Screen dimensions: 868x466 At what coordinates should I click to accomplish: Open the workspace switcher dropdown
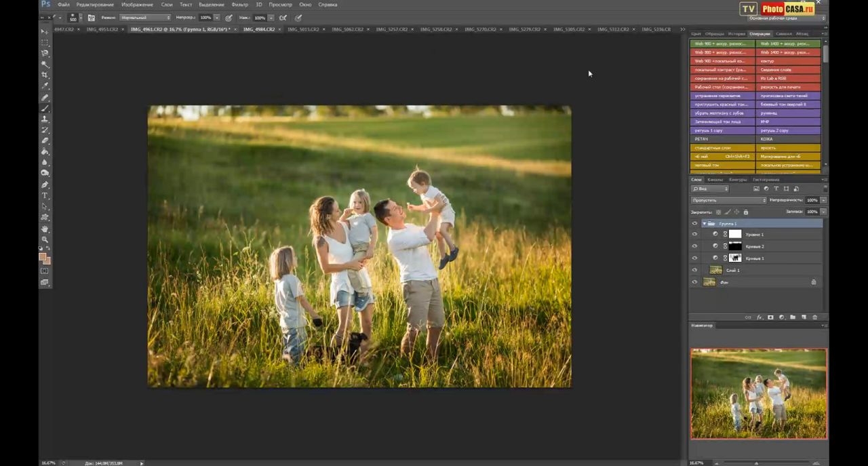point(787,18)
